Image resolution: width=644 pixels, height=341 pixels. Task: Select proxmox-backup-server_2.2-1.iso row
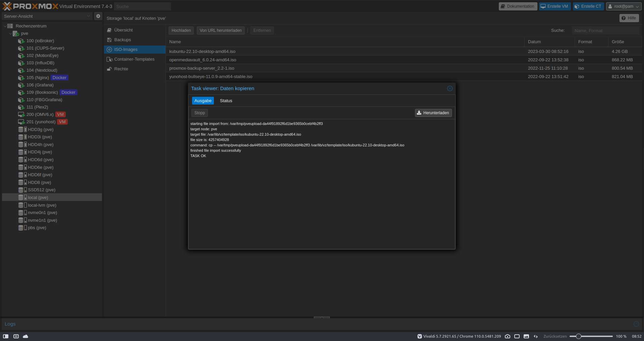tap(404, 68)
